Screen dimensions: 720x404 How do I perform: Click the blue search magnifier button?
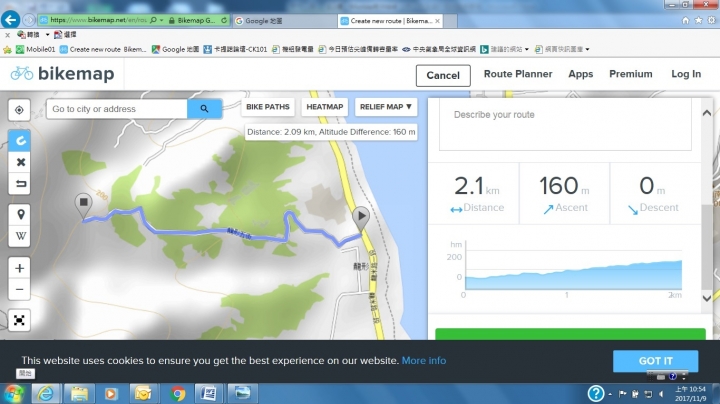tap(204, 109)
